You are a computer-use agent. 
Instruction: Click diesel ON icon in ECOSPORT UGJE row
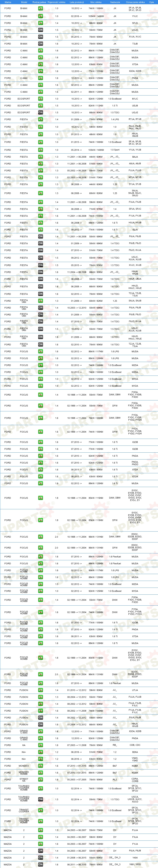point(40,112)
